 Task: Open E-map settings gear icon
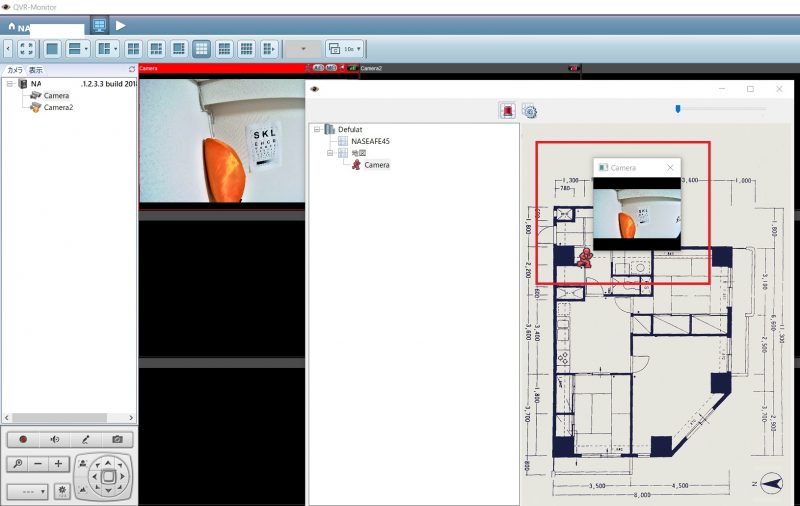pos(530,111)
